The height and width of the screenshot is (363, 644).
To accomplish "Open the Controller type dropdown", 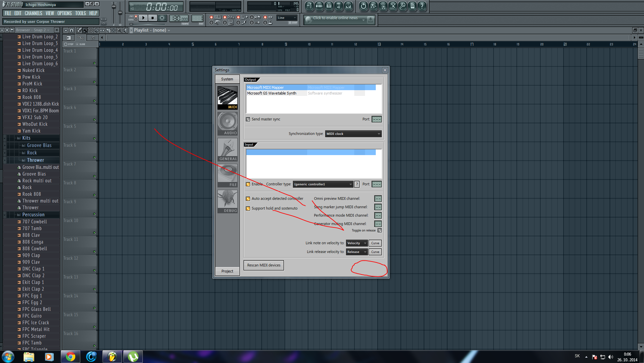I will (x=323, y=184).
